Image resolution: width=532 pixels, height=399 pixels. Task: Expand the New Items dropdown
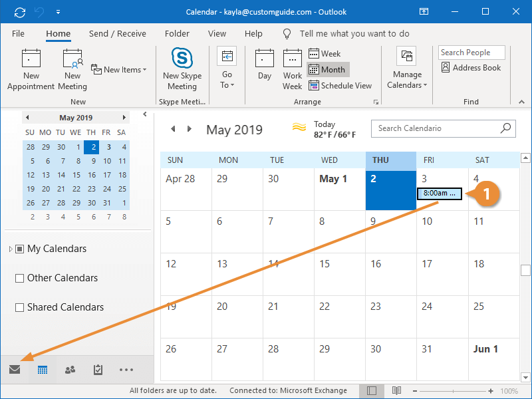pos(119,70)
